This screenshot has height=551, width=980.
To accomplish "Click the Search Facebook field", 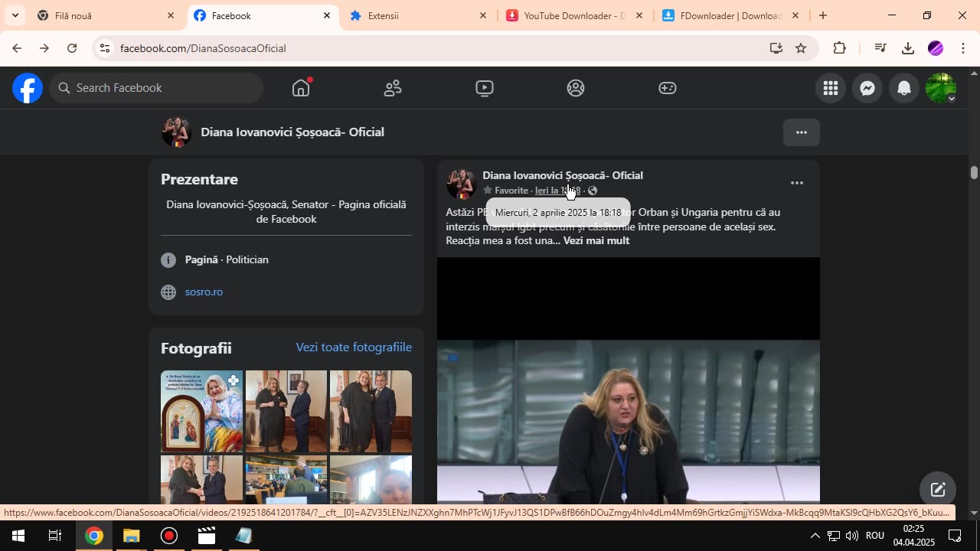I will (x=156, y=88).
